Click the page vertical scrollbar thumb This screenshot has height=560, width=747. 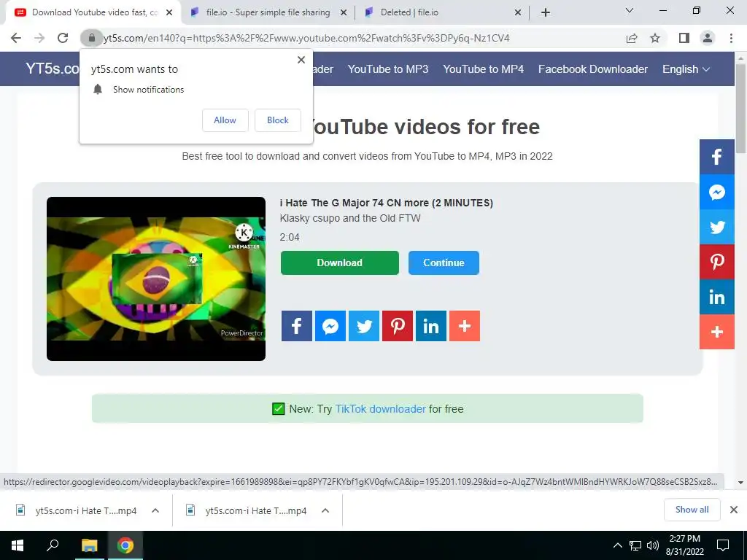(x=741, y=109)
